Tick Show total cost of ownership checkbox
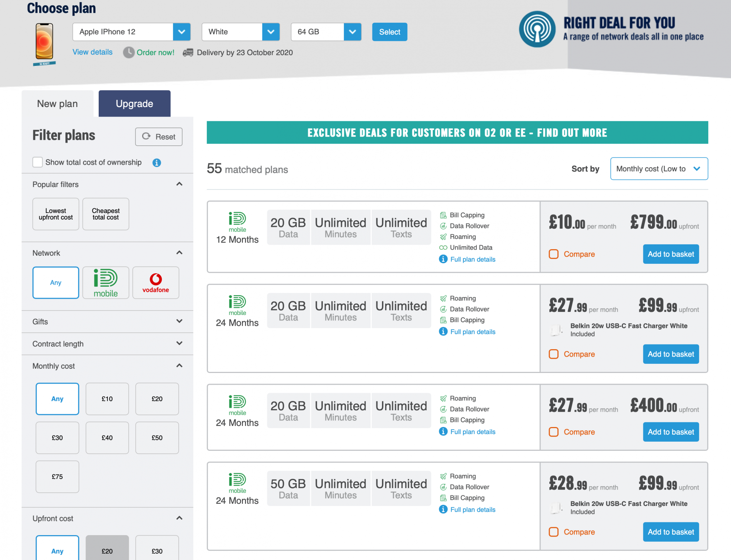 pyautogui.click(x=37, y=162)
